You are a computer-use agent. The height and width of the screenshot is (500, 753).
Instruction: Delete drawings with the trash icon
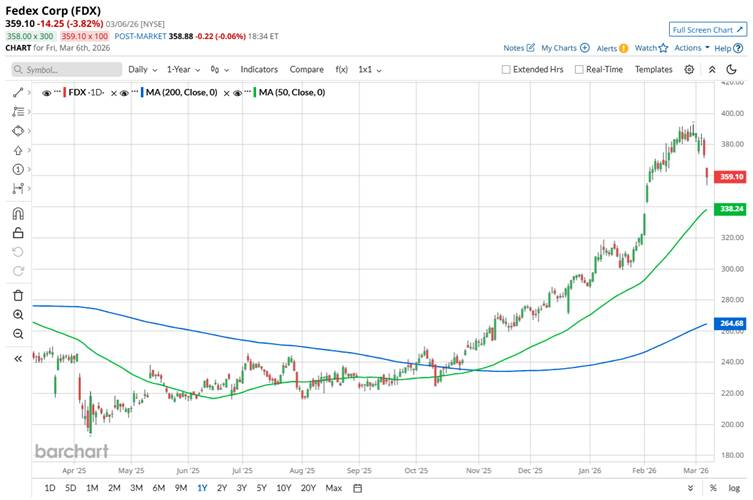pyautogui.click(x=18, y=295)
